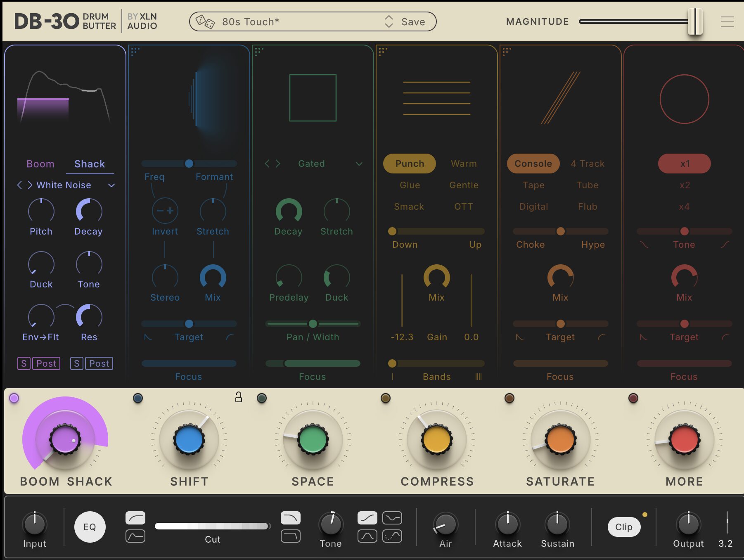744x560 pixels.
Task: Click the Invert polarity icon
Action: [x=165, y=211]
